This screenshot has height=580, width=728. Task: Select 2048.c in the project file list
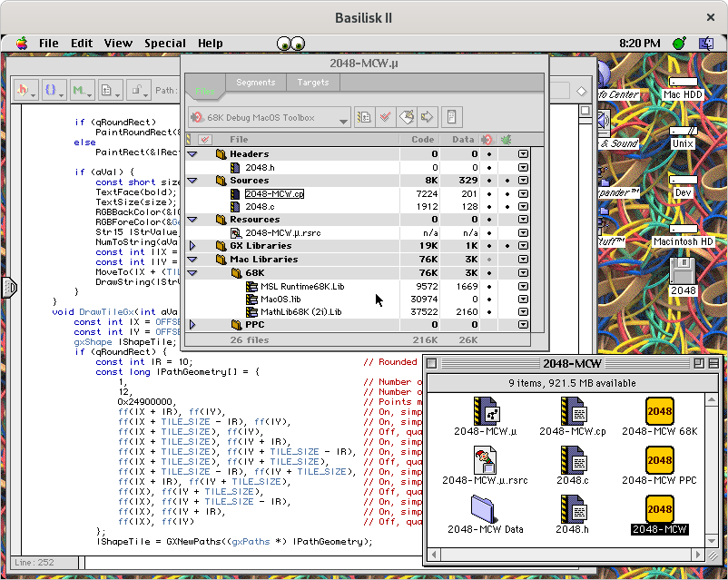[260, 207]
